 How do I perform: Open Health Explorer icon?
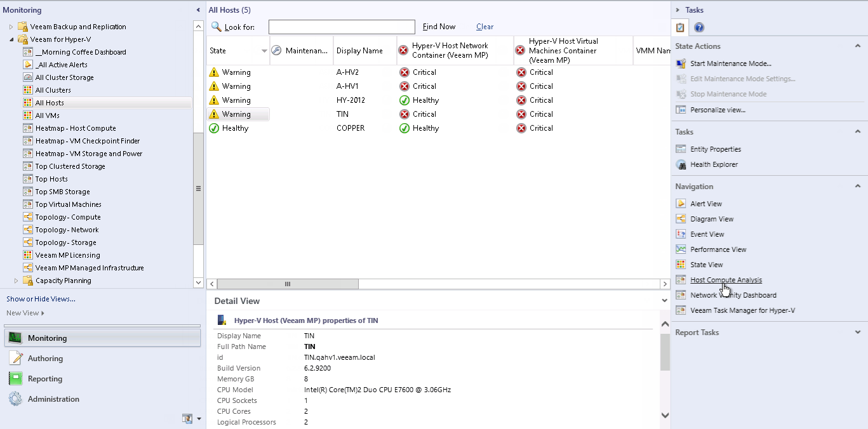[x=681, y=164]
